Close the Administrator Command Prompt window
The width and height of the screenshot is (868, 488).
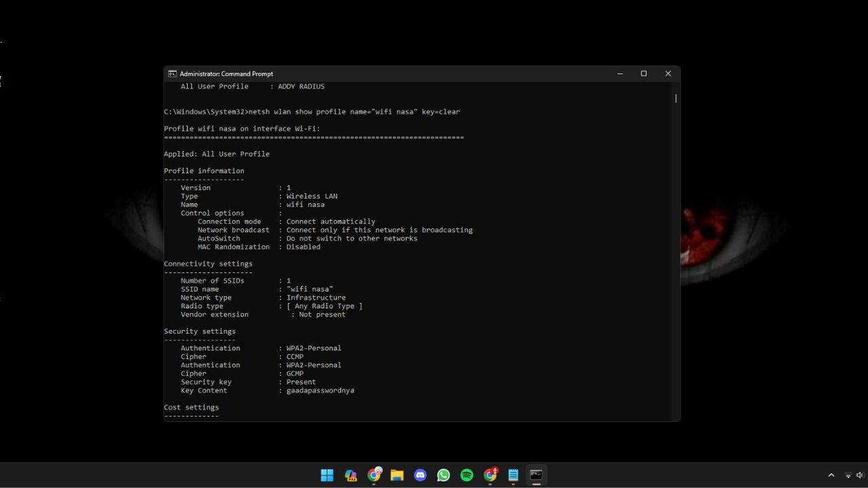click(668, 74)
